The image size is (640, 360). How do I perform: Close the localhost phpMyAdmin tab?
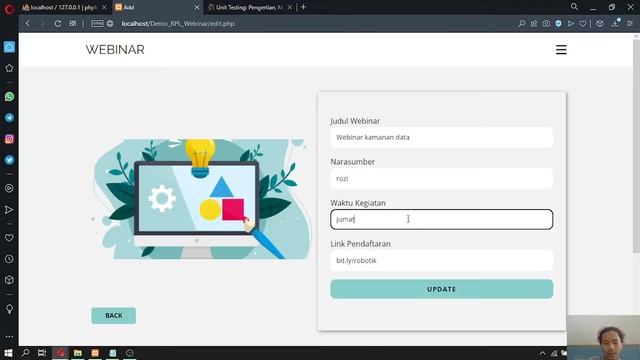coord(104,7)
